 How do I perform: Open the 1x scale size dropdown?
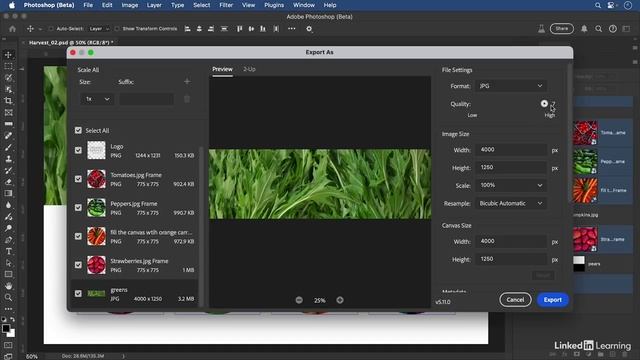97,99
